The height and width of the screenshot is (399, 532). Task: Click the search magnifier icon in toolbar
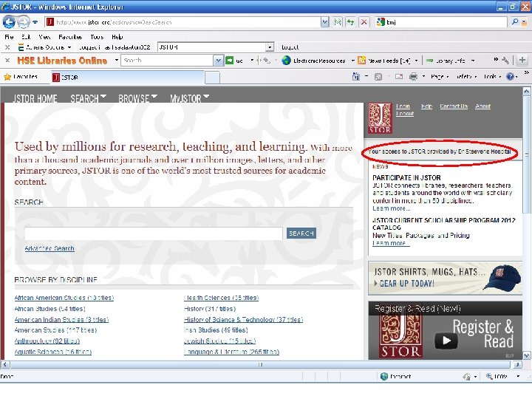(515, 22)
